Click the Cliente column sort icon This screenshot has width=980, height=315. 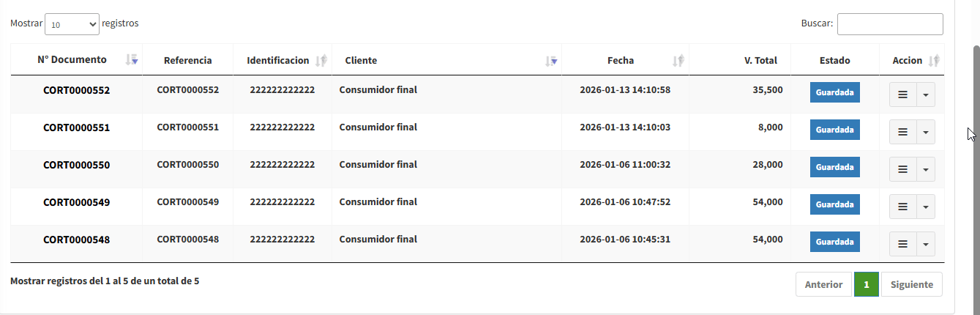tap(551, 61)
